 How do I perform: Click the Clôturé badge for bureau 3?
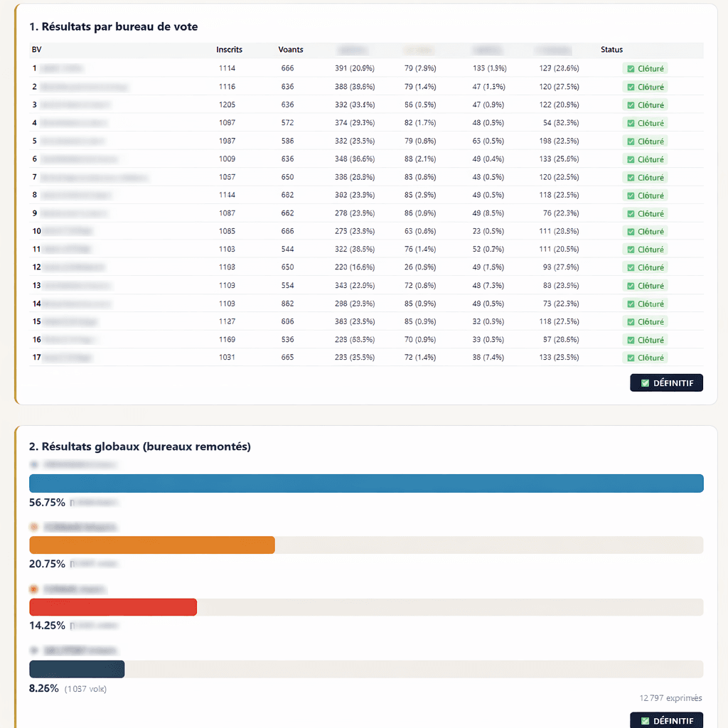point(646,105)
